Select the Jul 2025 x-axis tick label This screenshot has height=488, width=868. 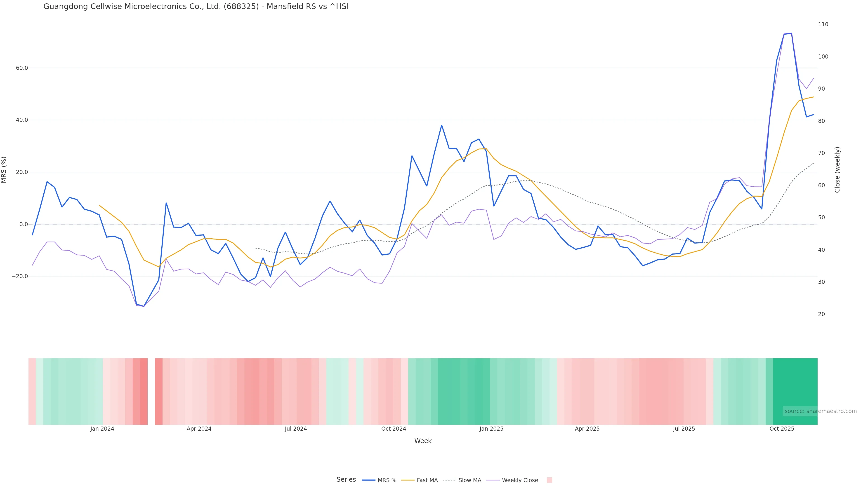coord(684,429)
